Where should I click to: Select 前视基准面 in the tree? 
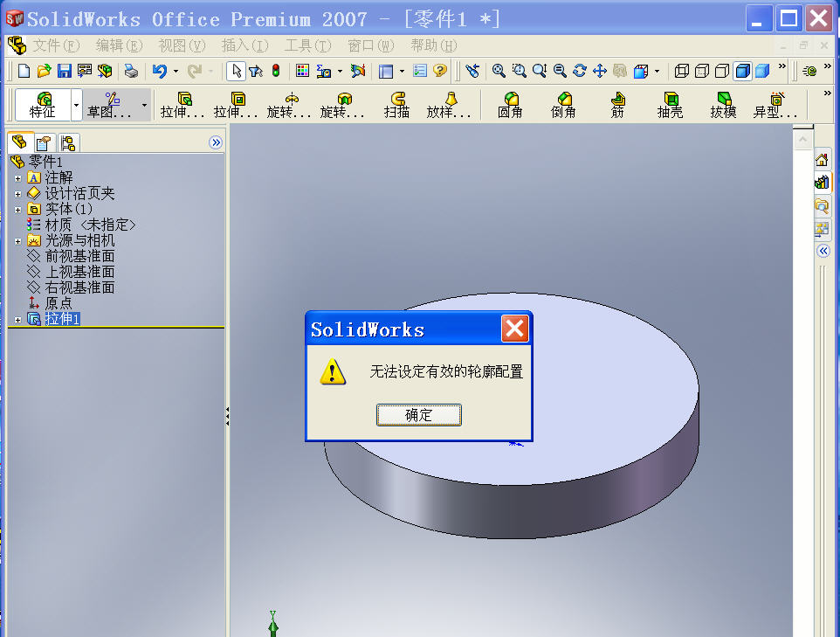(79, 256)
